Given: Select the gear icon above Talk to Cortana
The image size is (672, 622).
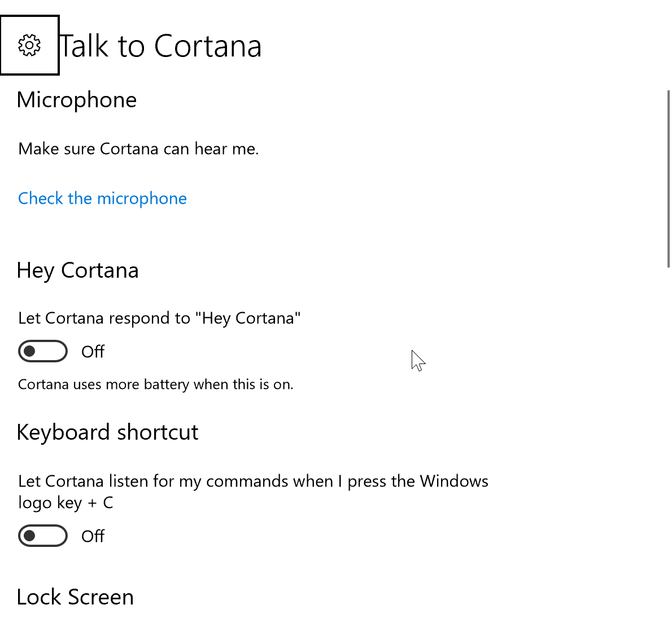Looking at the screenshot, I should pyautogui.click(x=29, y=45).
